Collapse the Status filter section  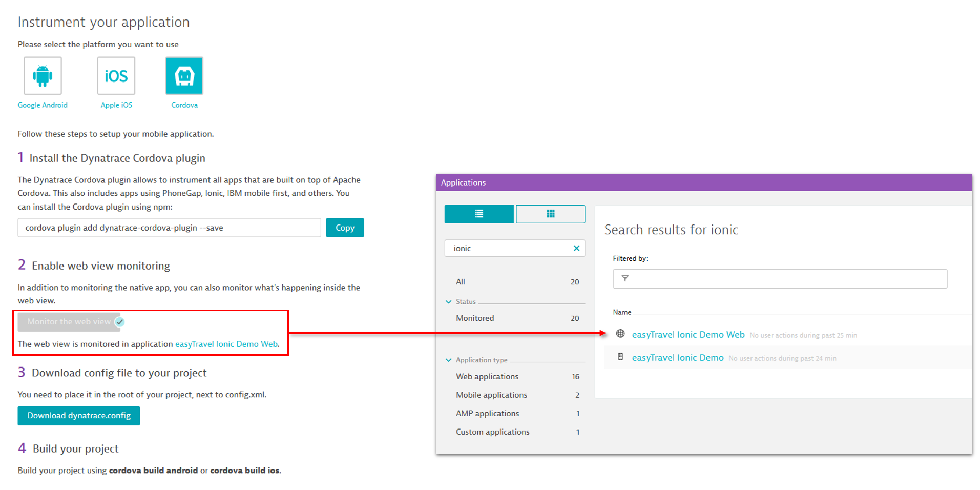(449, 302)
